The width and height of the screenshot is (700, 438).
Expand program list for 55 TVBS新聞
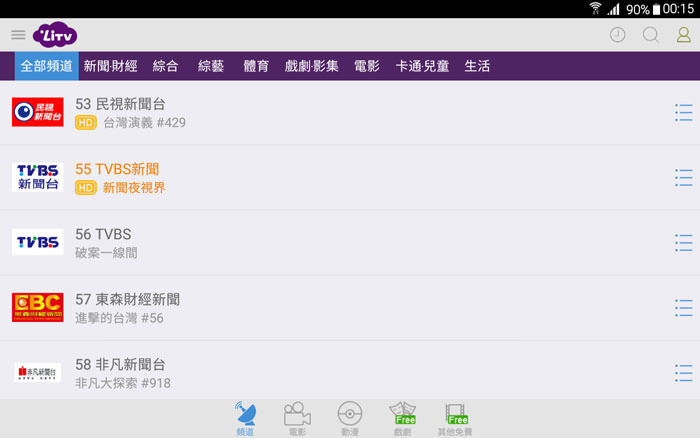683,178
